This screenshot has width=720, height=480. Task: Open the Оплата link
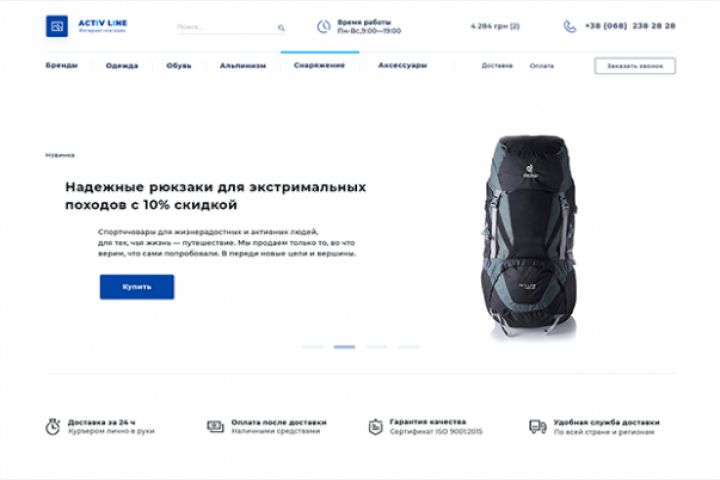(541, 66)
